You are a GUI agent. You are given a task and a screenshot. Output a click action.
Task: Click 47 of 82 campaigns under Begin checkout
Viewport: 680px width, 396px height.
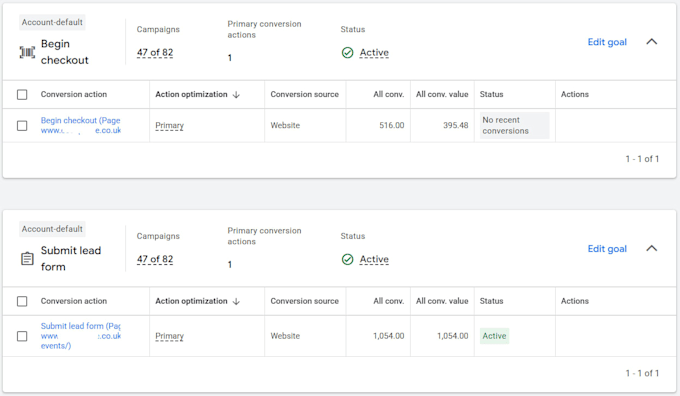point(155,52)
